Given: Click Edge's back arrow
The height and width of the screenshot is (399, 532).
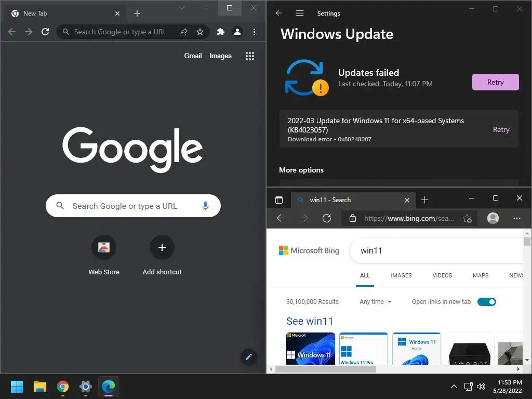Looking at the screenshot, I should (x=281, y=218).
